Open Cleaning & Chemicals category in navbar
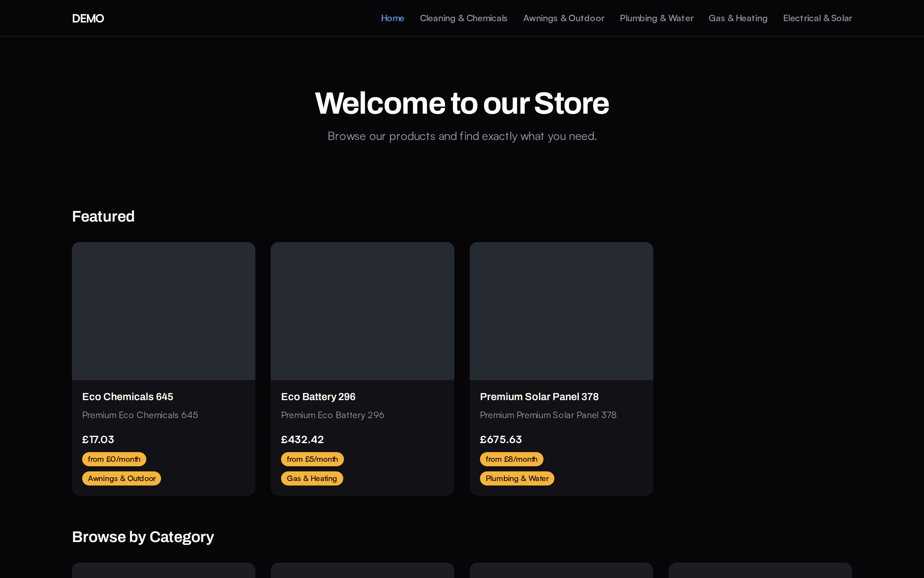The height and width of the screenshot is (578, 924). tap(464, 18)
